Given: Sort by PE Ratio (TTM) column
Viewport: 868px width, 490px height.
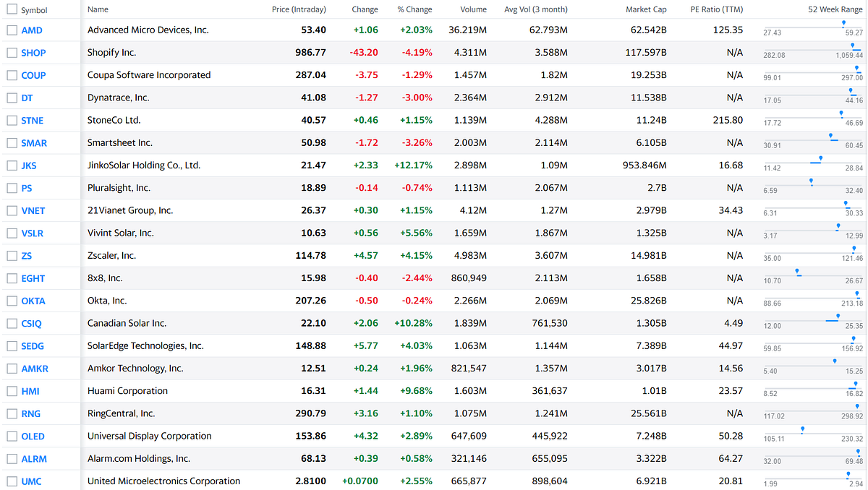Looking at the screenshot, I should (x=716, y=9).
